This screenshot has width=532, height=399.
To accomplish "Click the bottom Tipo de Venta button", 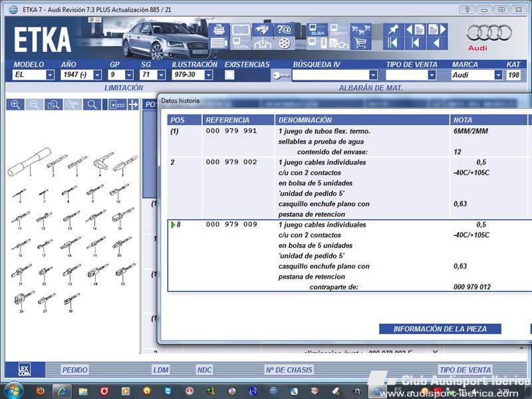I will tap(465, 370).
